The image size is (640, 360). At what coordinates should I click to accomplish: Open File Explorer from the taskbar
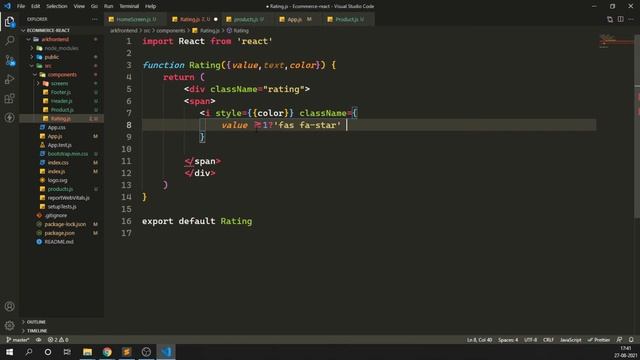(87, 352)
